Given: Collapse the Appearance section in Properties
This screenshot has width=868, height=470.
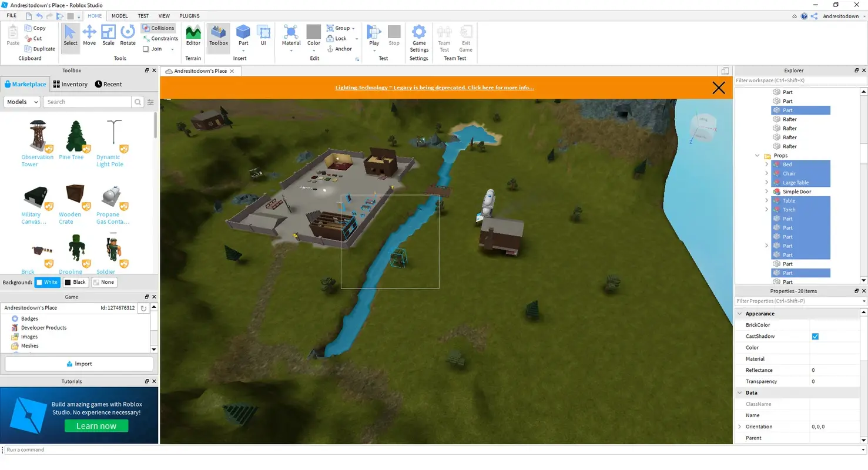Looking at the screenshot, I should [x=740, y=313].
